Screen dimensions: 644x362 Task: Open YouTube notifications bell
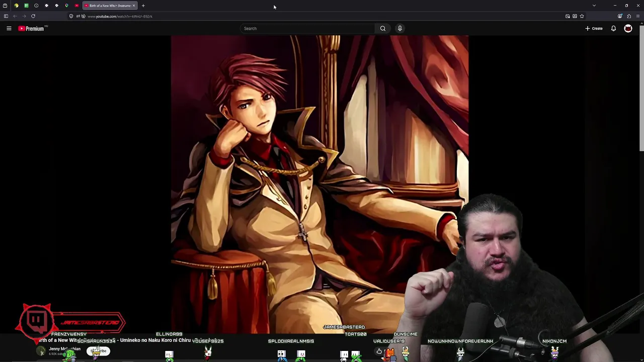click(x=613, y=29)
